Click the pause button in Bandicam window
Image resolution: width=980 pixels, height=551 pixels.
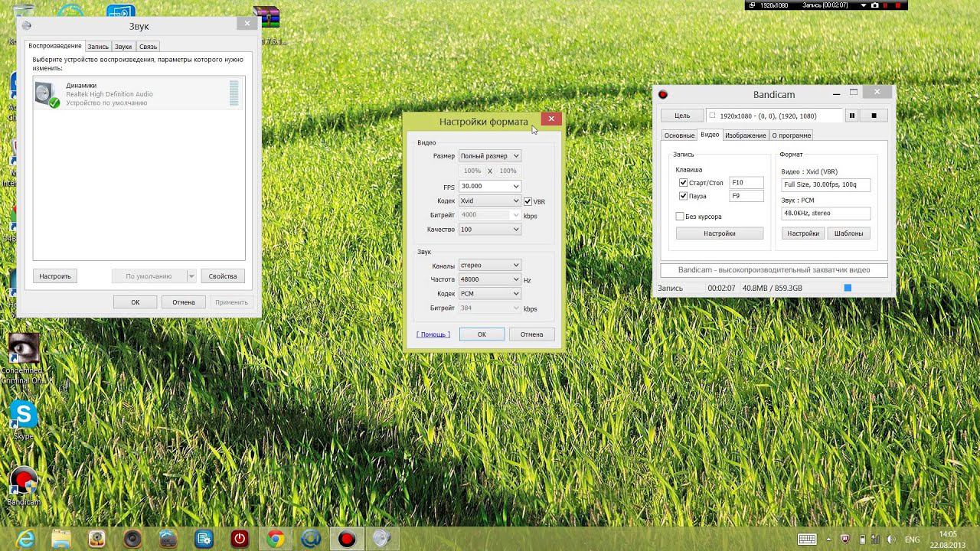[851, 116]
